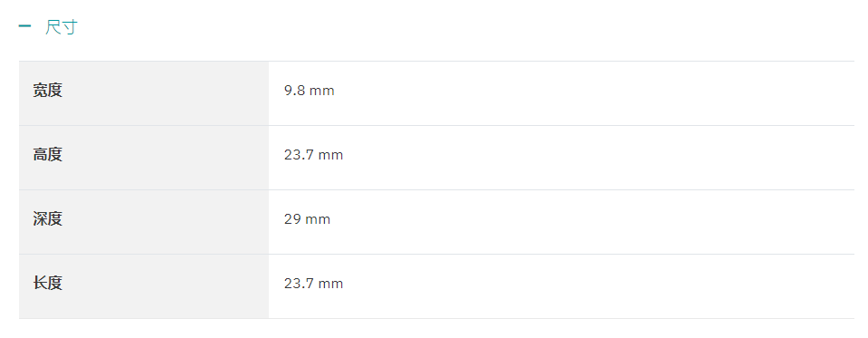Click the number 9.8 in the width row
868x338 pixels.
[294, 91]
